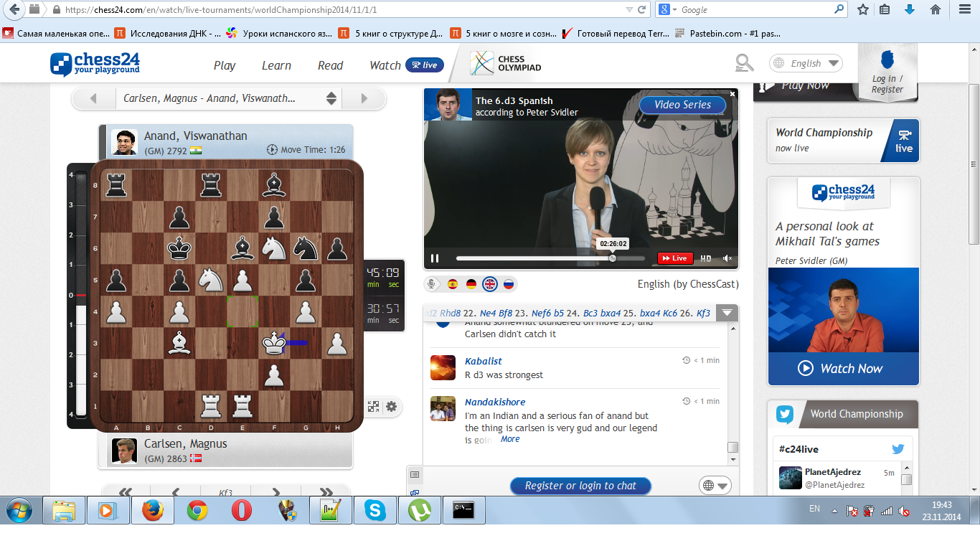The image size is (980, 551).
Task: Switch to Russian commentary flag
Action: pyautogui.click(x=509, y=284)
